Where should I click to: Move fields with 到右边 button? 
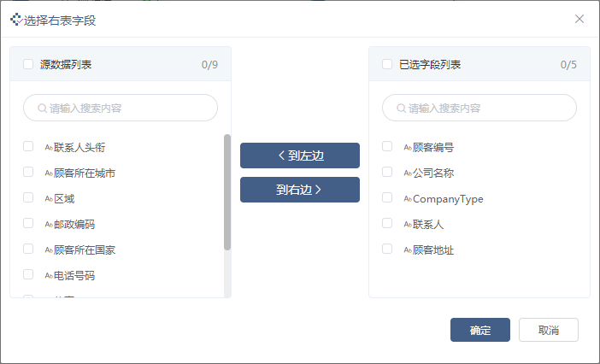point(300,190)
